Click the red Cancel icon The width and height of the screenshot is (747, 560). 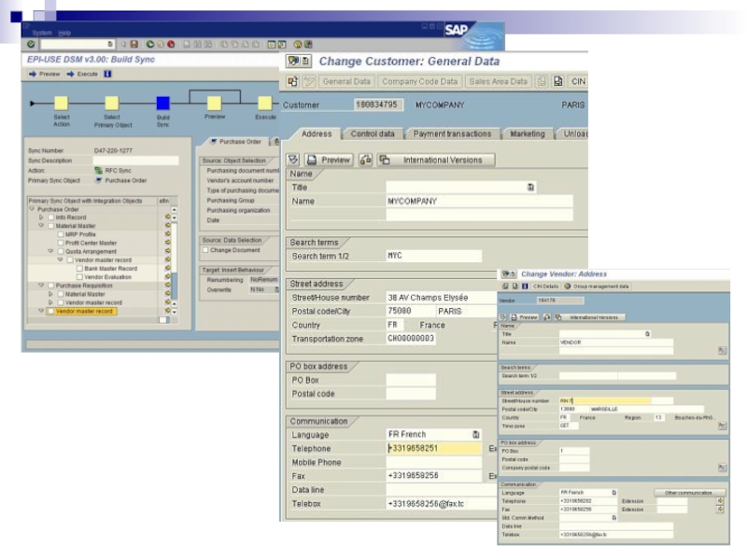click(171, 44)
